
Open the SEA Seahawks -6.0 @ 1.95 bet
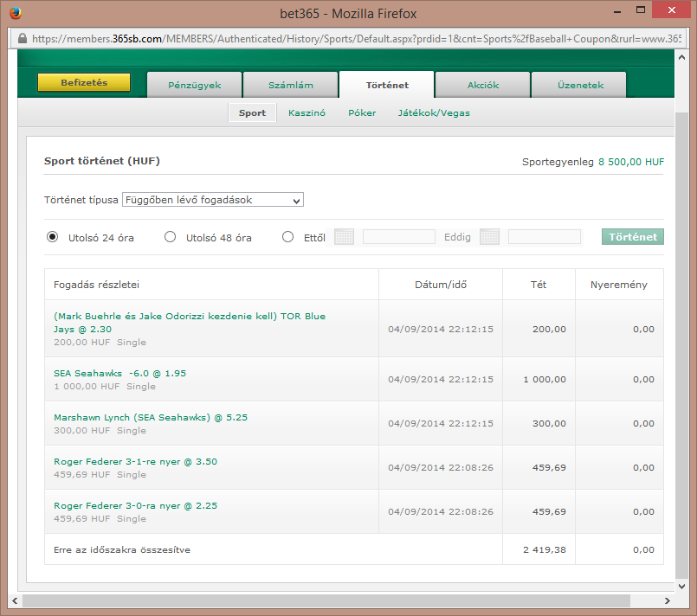coord(120,373)
